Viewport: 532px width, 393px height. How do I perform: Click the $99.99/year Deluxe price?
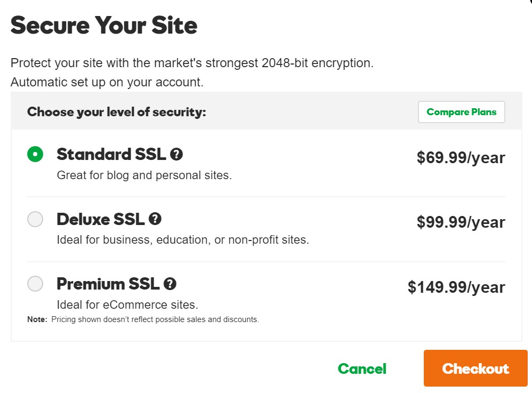(461, 222)
